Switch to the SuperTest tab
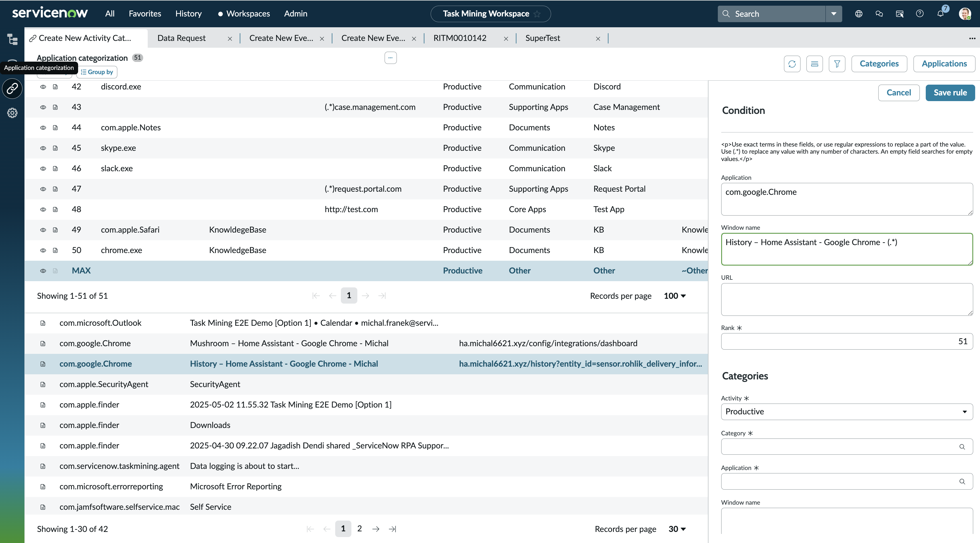Screen dimensions: 980x543 (543, 38)
